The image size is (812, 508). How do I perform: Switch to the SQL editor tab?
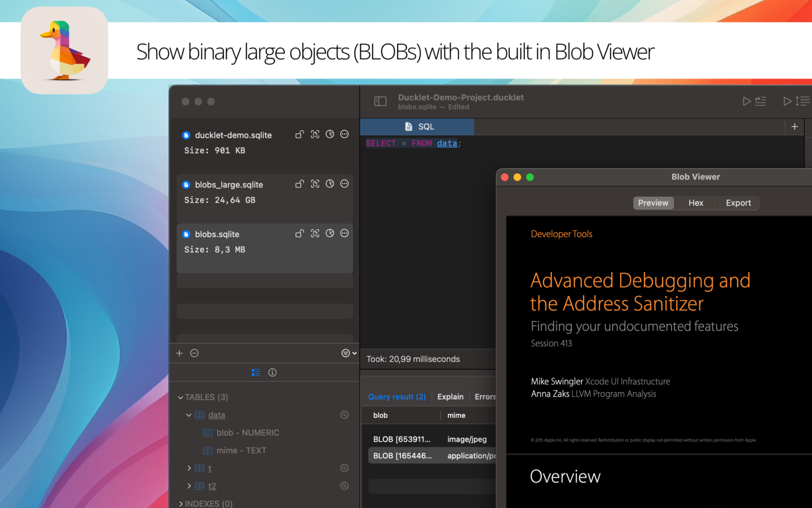click(x=417, y=127)
